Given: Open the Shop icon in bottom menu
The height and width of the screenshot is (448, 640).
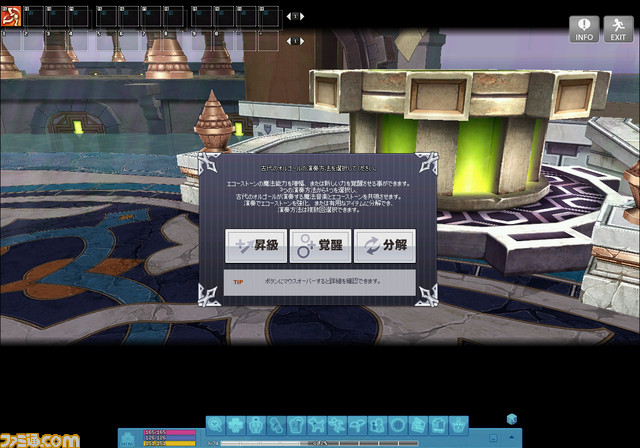Looking at the screenshot, I should click(x=438, y=425).
